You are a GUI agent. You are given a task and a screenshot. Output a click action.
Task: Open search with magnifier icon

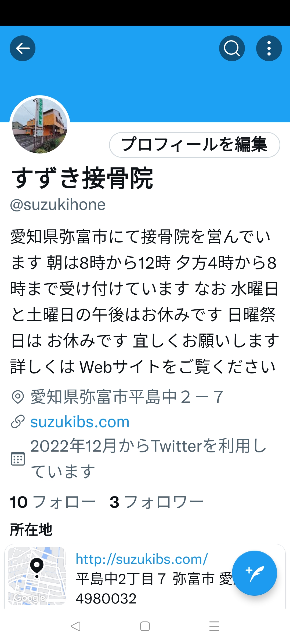coord(232,48)
